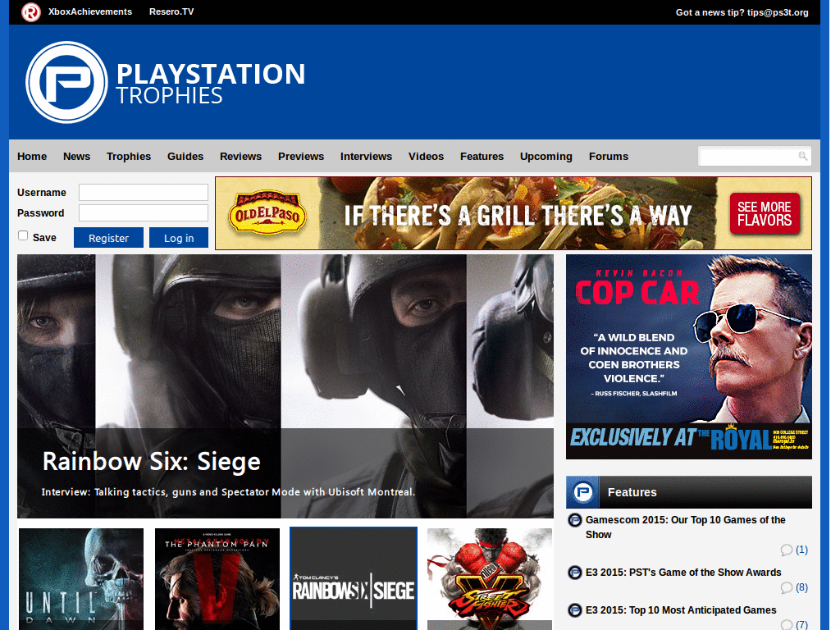Click bullet icon beside Gamescom 2015 article
The height and width of the screenshot is (630, 840).
tap(575, 519)
